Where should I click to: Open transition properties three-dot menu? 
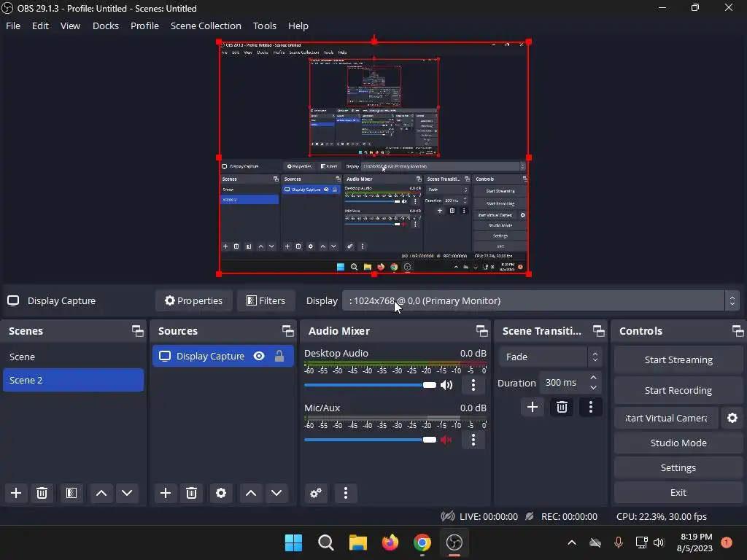click(x=591, y=407)
